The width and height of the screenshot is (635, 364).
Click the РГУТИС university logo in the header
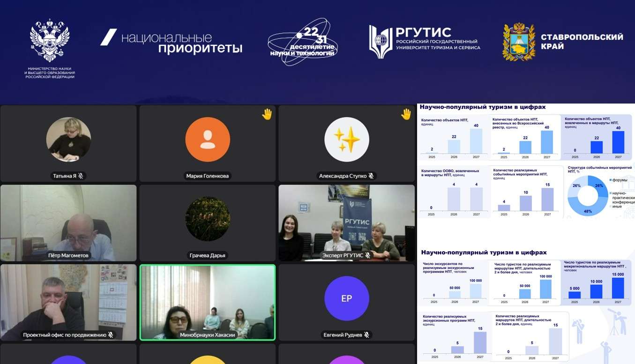pyautogui.click(x=424, y=41)
